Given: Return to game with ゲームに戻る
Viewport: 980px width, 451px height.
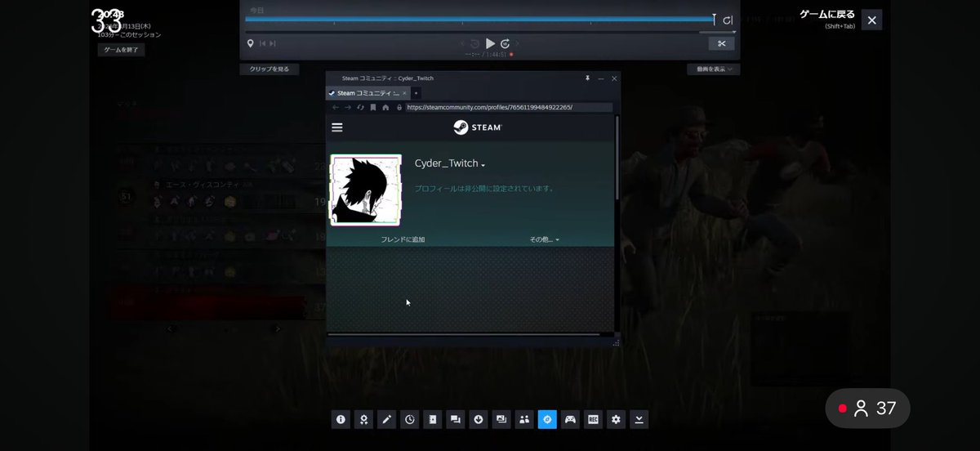Looking at the screenshot, I should coord(826,15).
